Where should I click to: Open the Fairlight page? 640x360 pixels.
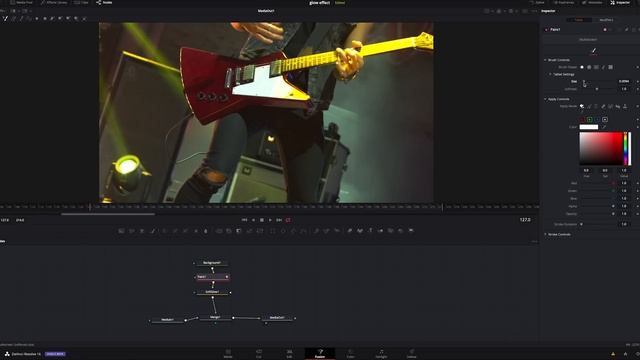point(381,353)
